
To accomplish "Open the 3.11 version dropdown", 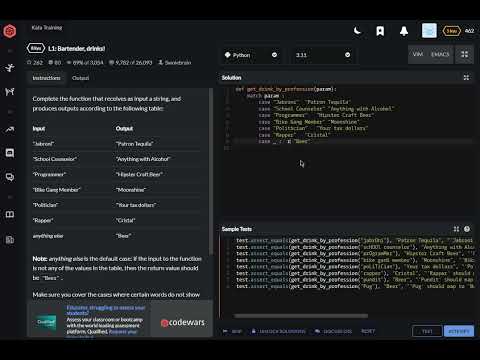I will pyautogui.click(x=323, y=55).
